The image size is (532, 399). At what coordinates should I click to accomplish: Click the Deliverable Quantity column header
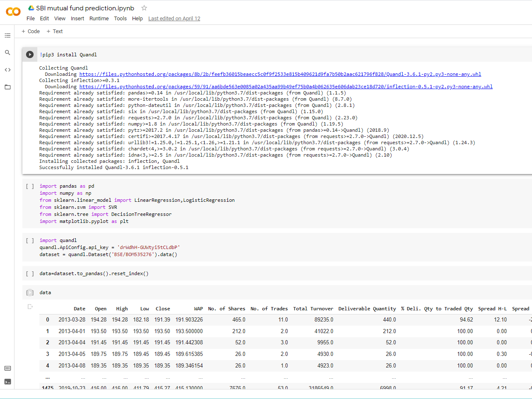click(367, 309)
